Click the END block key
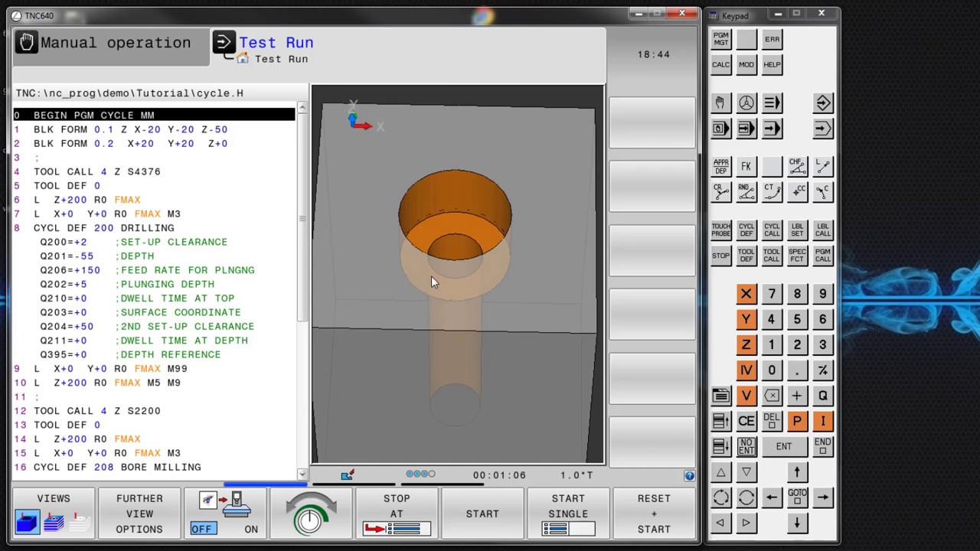This screenshot has width=980, height=551. point(823,447)
